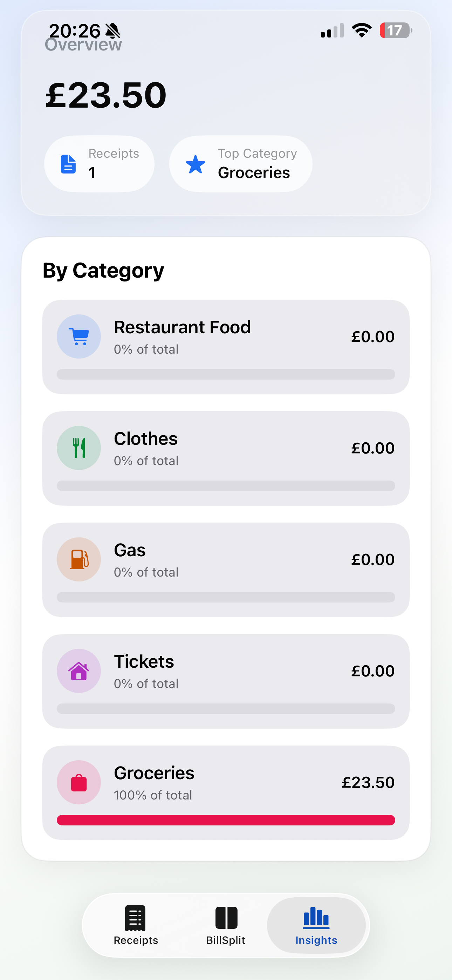Tap the red shopping bag icon

click(79, 782)
